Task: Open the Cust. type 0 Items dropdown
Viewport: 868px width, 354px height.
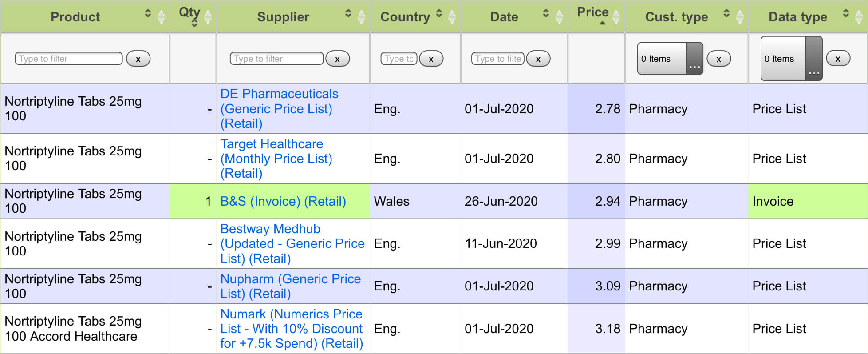Action: (x=670, y=59)
